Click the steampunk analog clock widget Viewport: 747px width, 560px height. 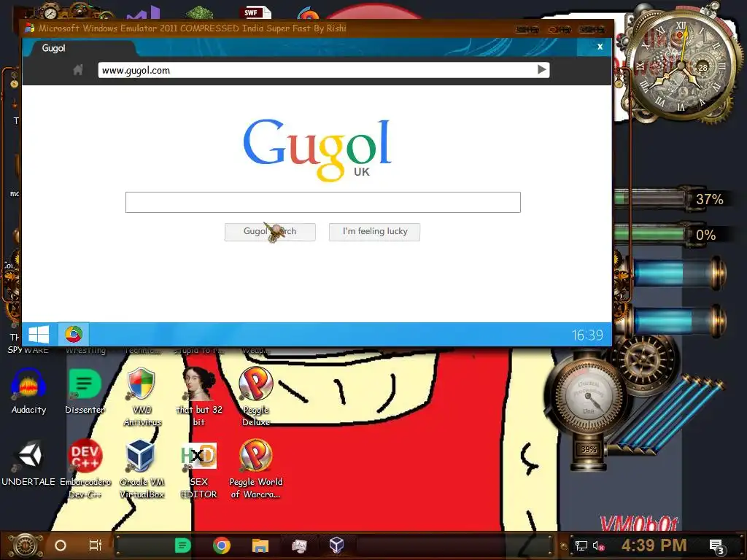tap(681, 66)
